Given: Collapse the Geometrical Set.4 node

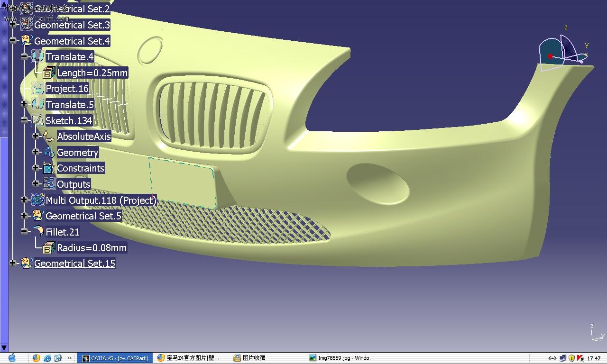Looking at the screenshot, I should point(13,40).
